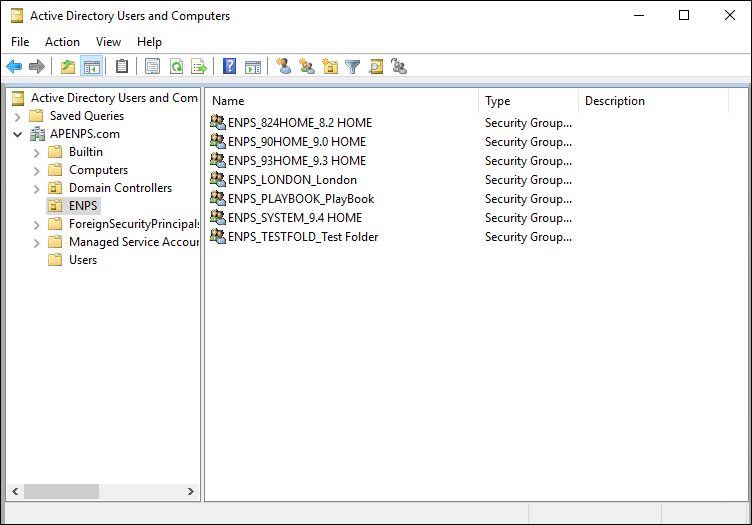The image size is (752, 525).
Task: Minimize the Active Directory window
Action: (639, 15)
